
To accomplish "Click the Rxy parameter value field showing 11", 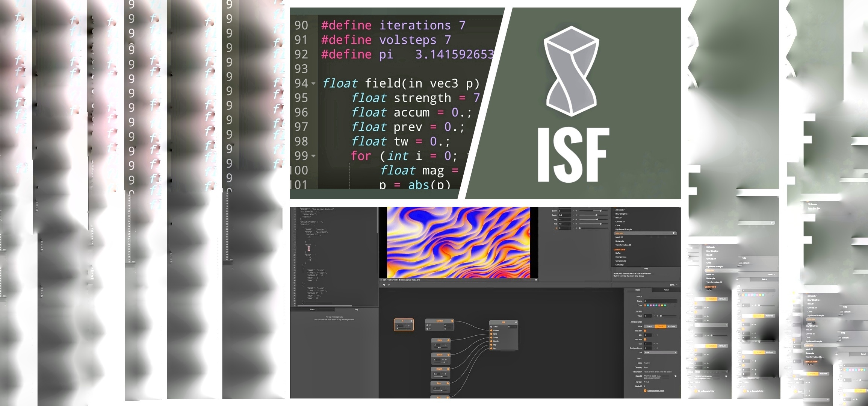I will pyautogui.click(x=564, y=220).
